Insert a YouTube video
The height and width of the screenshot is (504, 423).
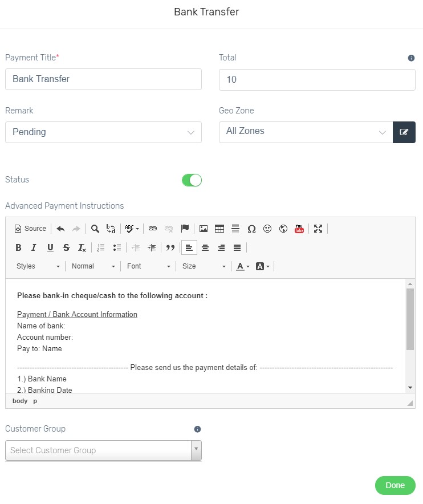point(299,229)
